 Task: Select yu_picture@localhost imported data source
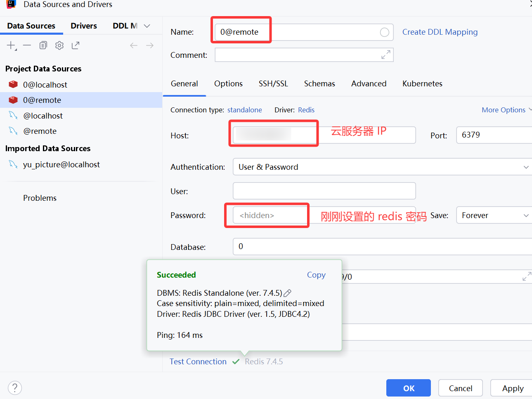pyautogui.click(x=61, y=165)
